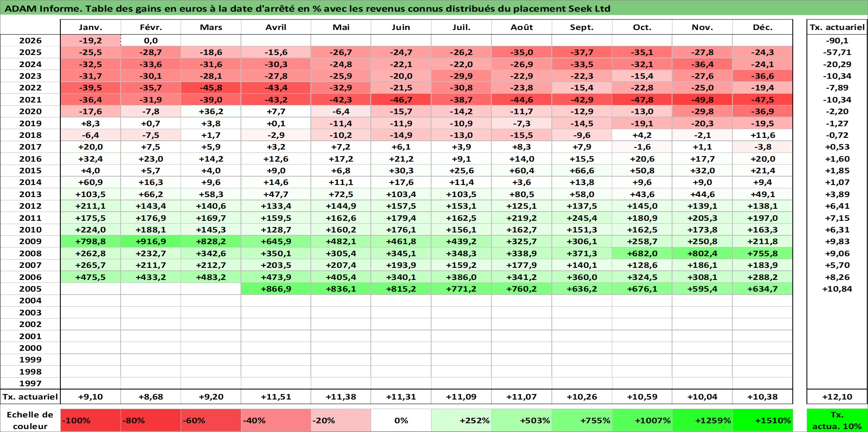Select the +1259% color scale cell
This screenshot has width=868, height=432.
702,420
